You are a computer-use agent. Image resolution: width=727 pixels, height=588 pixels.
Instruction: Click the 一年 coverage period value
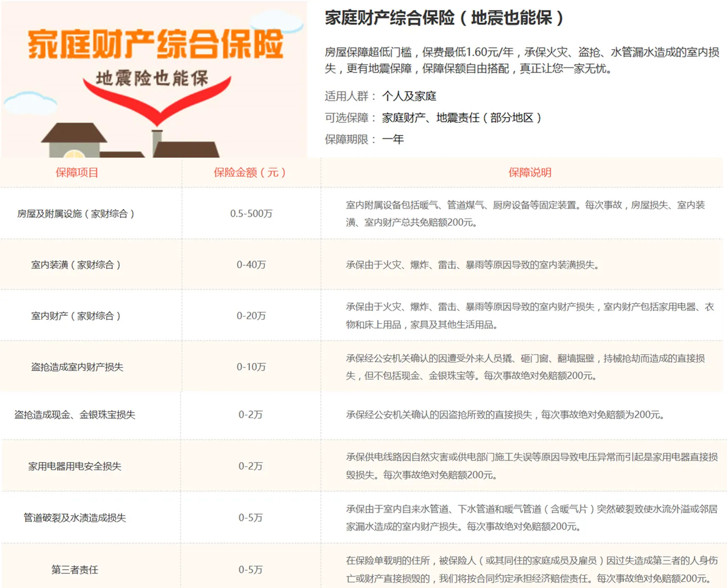[393, 140]
